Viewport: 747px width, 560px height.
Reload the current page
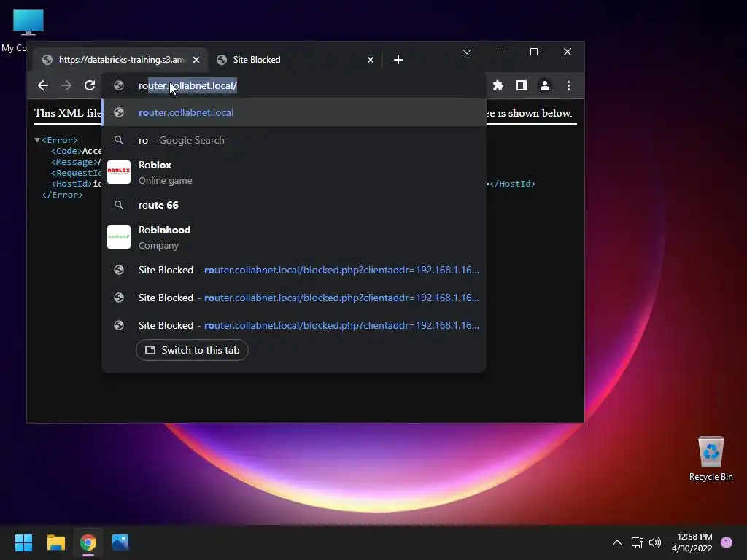click(90, 85)
